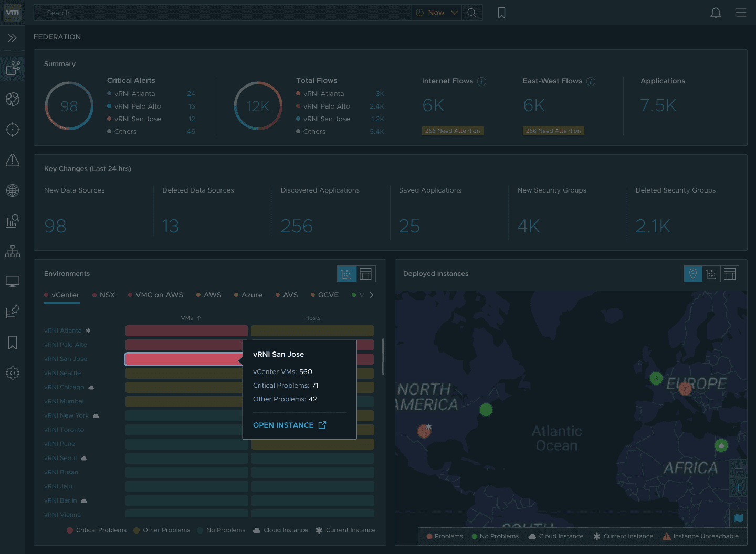Switch Deployed Instances to map view
The image size is (756, 554).
pyautogui.click(x=693, y=274)
